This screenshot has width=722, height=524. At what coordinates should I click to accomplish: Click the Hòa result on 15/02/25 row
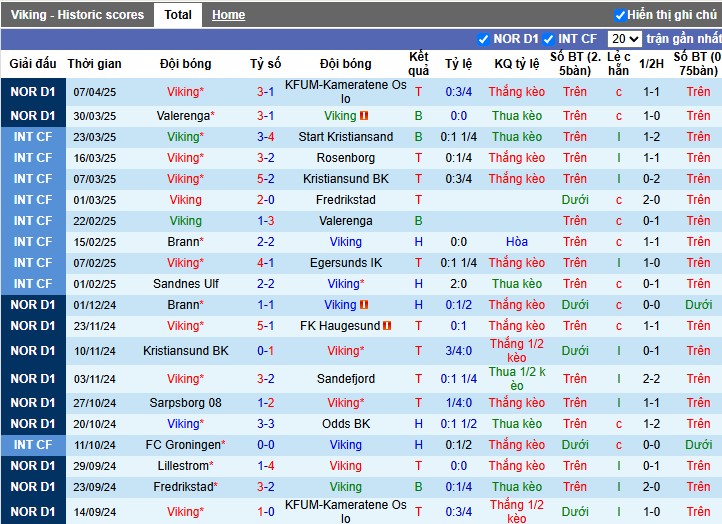click(517, 242)
